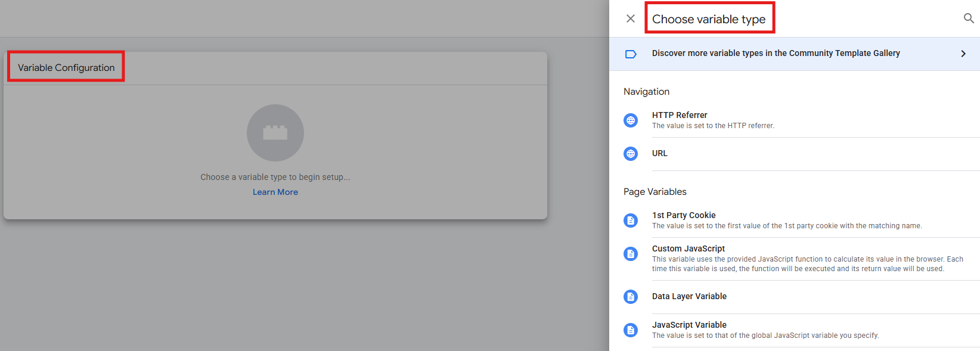Click the Data Layer Variable document icon
The height and width of the screenshot is (351, 980).
(x=631, y=297)
